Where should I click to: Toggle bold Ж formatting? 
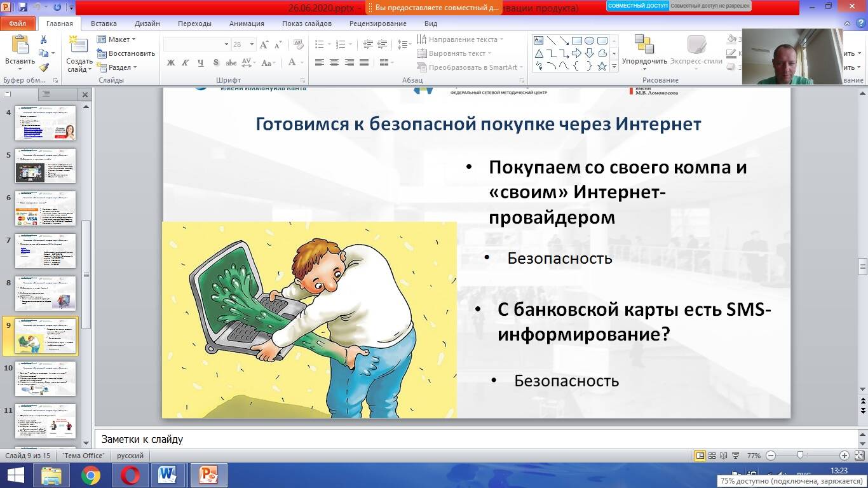click(171, 62)
